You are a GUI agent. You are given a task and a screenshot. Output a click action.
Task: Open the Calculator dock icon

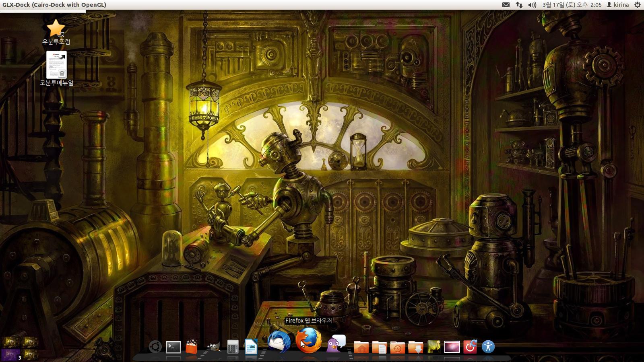[x=233, y=347]
